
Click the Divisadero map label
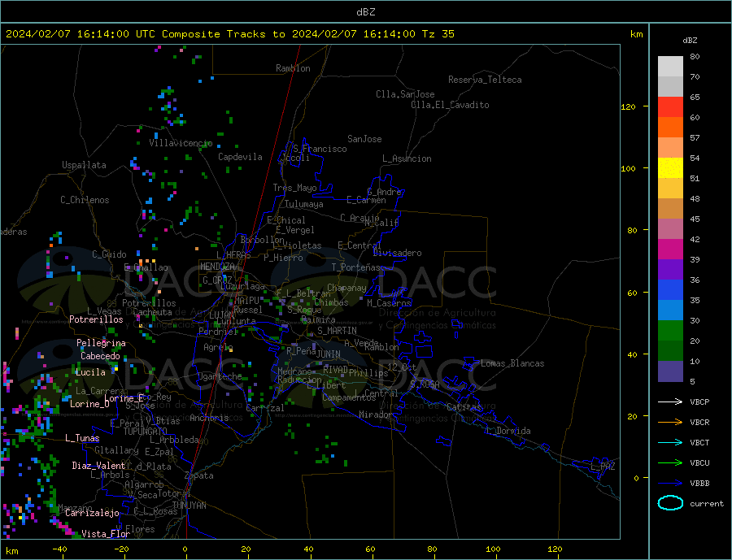pyautogui.click(x=397, y=253)
